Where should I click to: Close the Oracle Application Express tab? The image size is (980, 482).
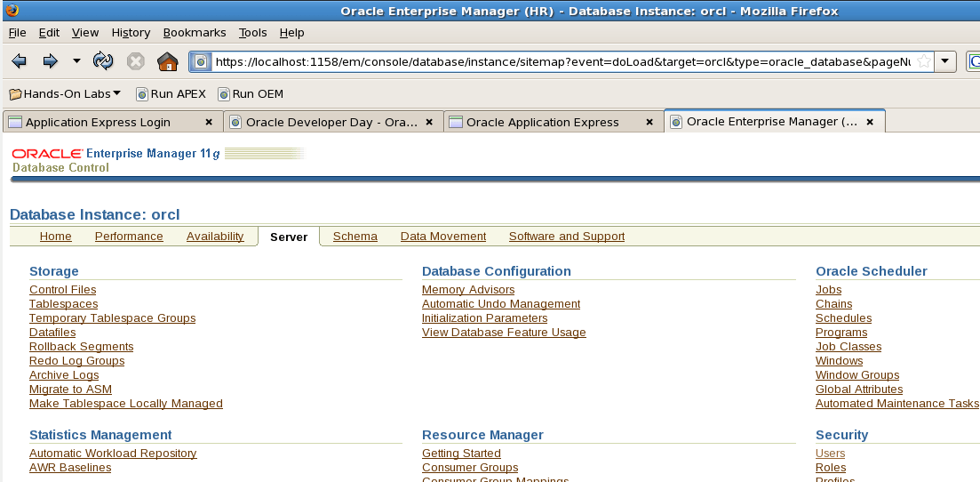point(650,122)
